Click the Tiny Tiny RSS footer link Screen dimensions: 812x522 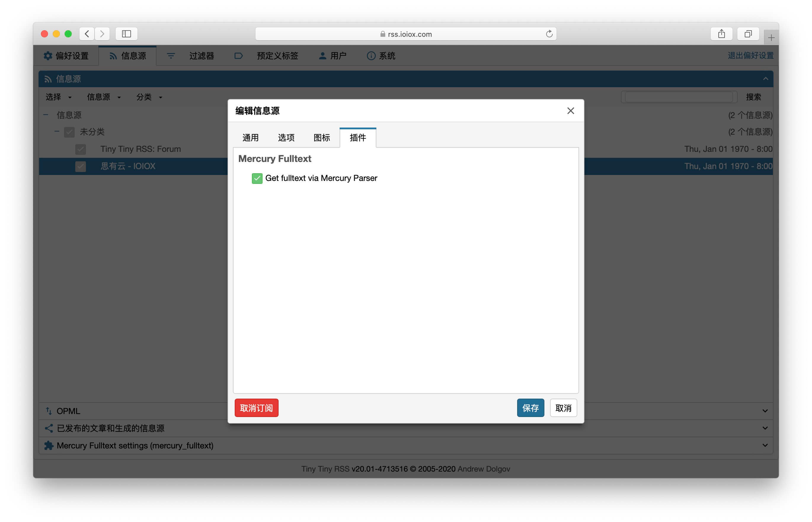click(325, 469)
